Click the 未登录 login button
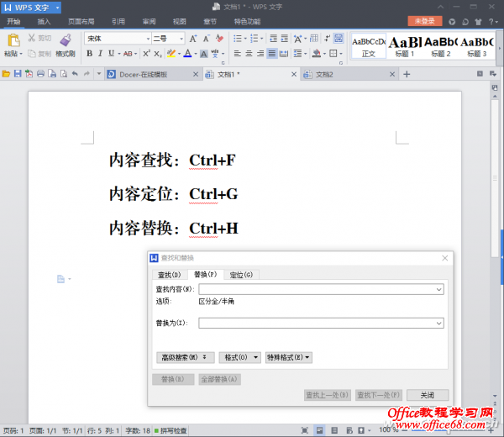Image resolution: width=504 pixels, height=437 pixels. pyautogui.click(x=425, y=21)
